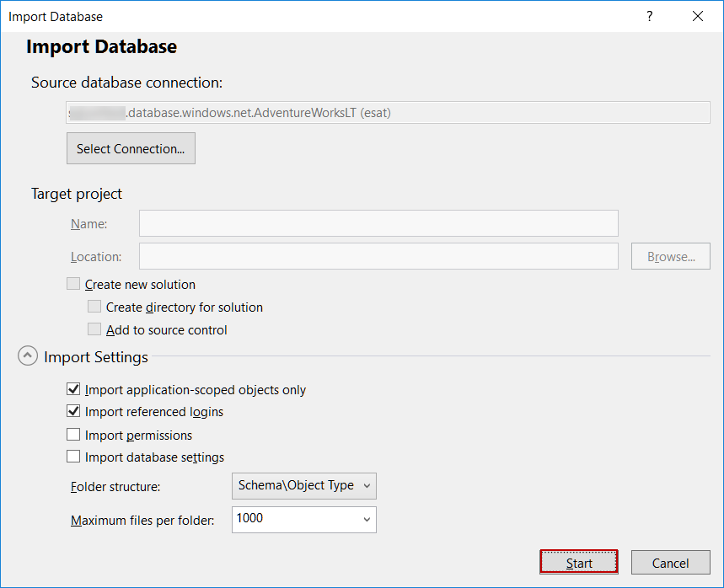
Task: Toggle the Create new solution checkbox
Action: coord(73,285)
